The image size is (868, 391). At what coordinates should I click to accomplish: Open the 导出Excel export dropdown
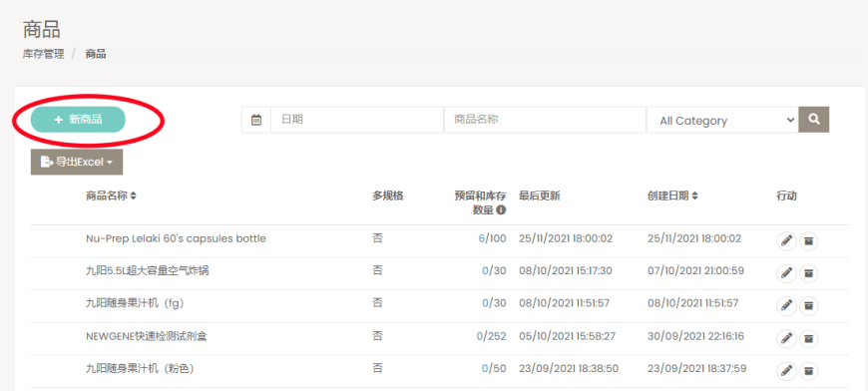tap(77, 162)
